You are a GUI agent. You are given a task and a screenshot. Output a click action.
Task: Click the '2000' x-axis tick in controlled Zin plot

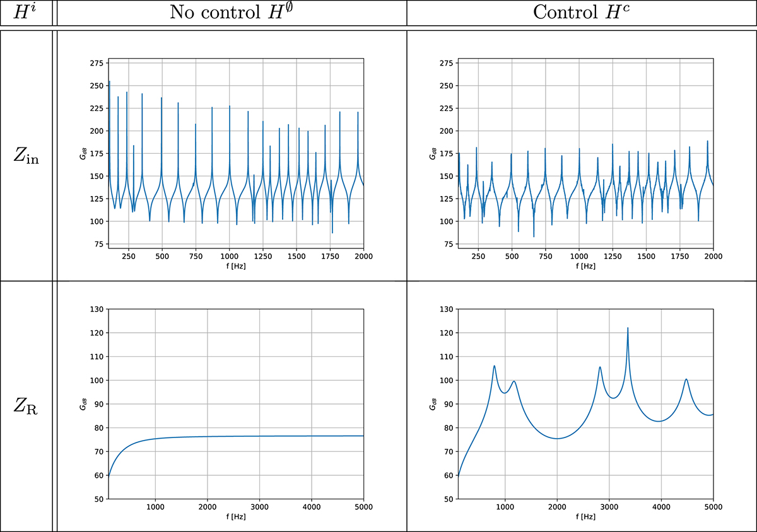coord(713,257)
